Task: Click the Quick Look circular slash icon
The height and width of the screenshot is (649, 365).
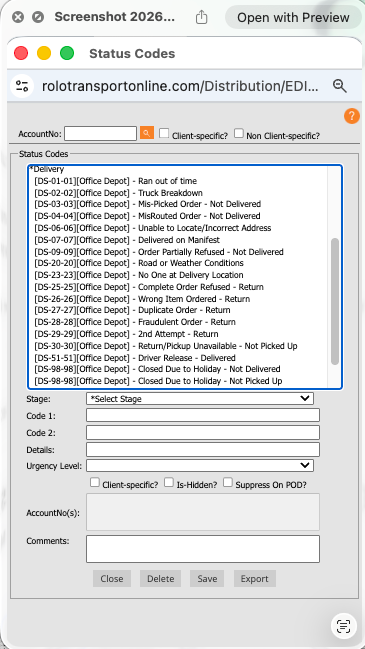Action: (x=38, y=17)
